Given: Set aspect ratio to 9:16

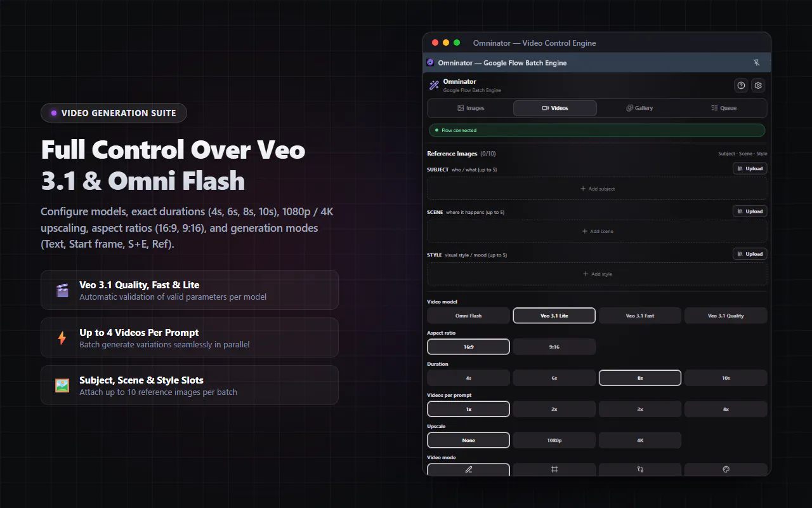Looking at the screenshot, I should (x=554, y=347).
